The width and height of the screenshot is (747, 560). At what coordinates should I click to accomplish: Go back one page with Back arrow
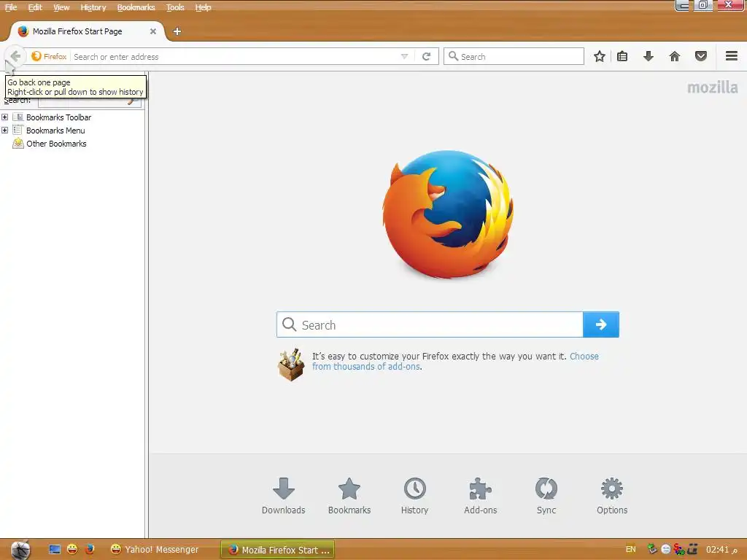pos(15,56)
